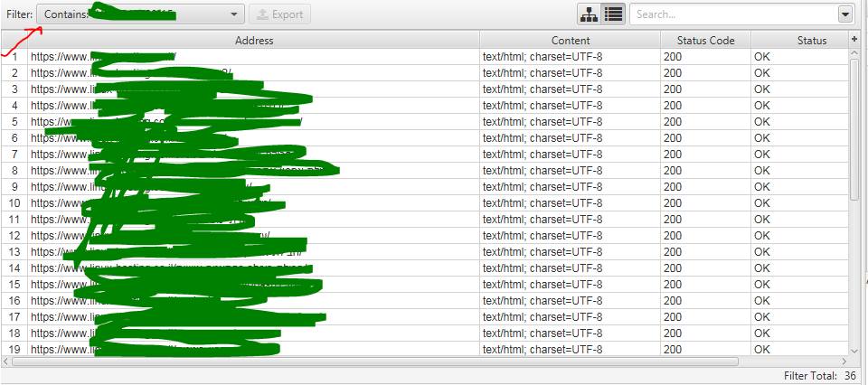Select the Content cell in row 5
The height and width of the screenshot is (385, 868).
pos(571,122)
